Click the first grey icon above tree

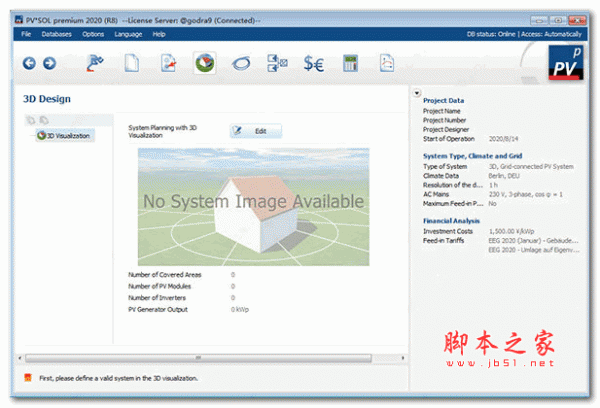coord(31,121)
